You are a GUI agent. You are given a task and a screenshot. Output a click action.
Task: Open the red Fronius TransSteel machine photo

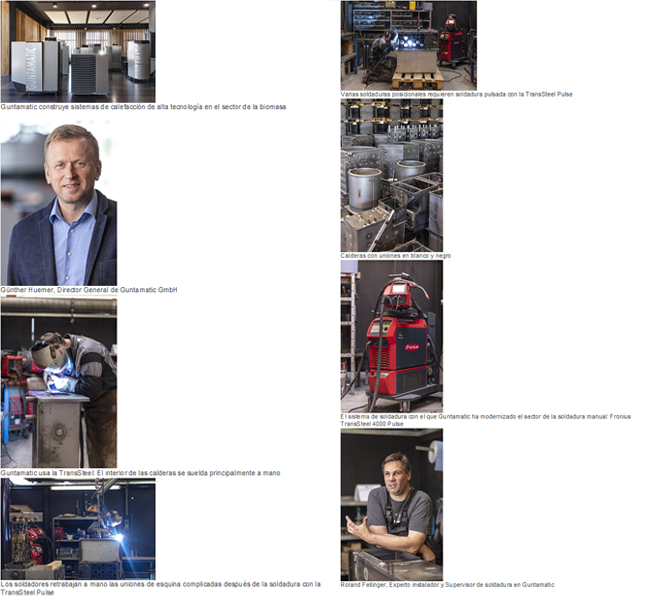[392, 336]
